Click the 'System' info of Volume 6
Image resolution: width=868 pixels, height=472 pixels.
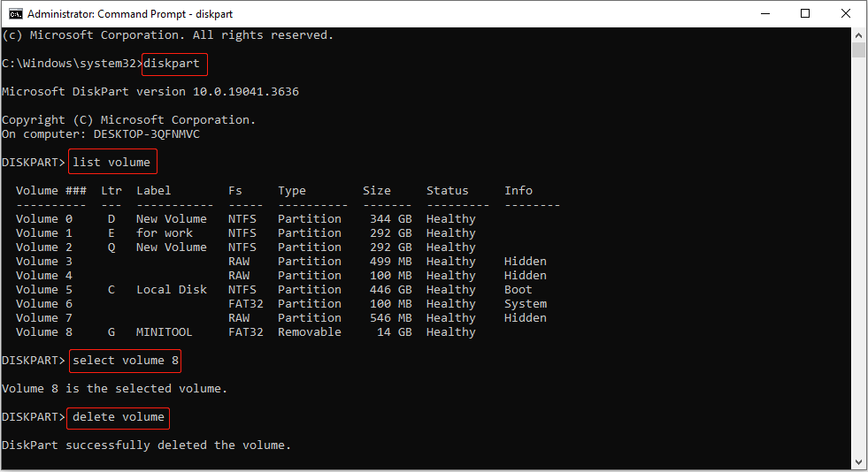pyautogui.click(x=526, y=304)
